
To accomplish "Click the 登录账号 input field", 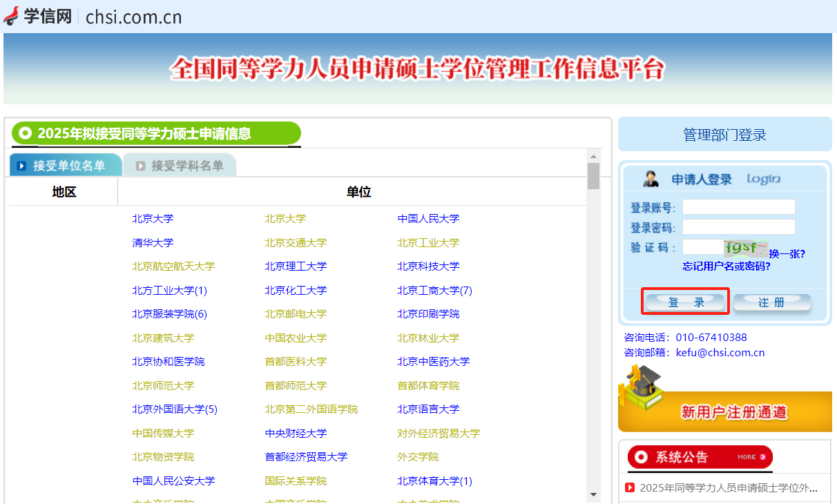I will coord(738,207).
